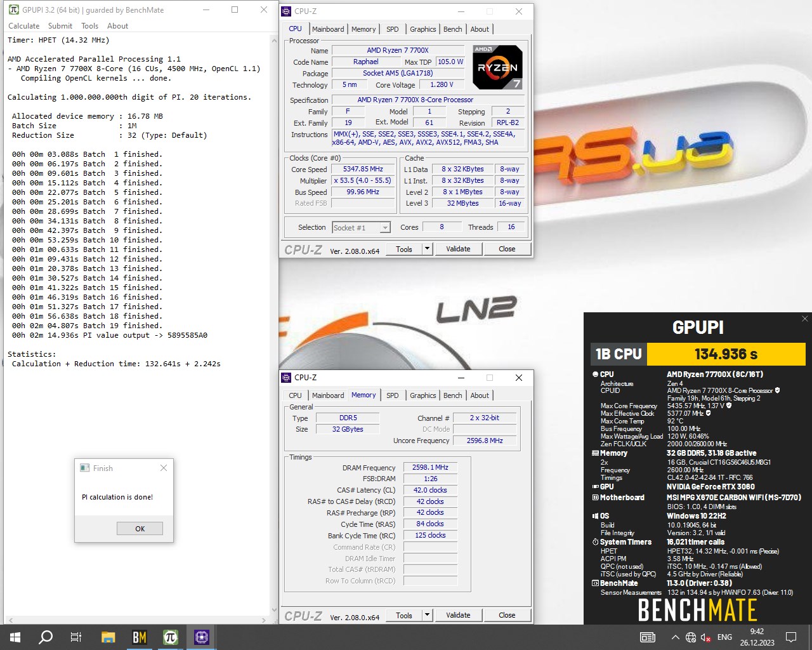Click the memory Type field DDR5
The height and width of the screenshot is (650, 812).
348,418
